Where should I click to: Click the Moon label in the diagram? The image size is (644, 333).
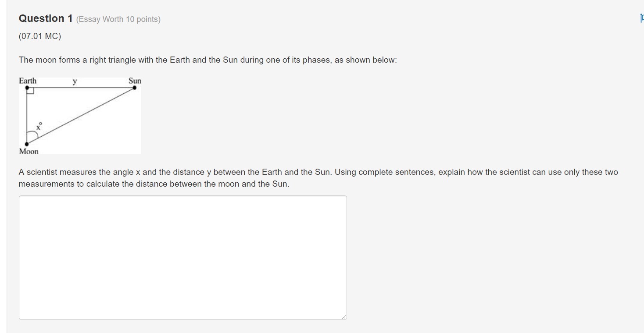pos(29,152)
